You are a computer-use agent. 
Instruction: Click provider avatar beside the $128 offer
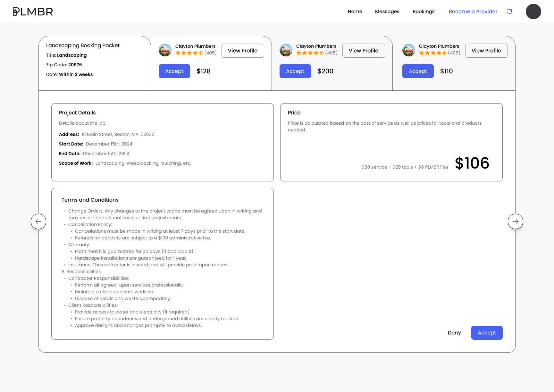165,50
